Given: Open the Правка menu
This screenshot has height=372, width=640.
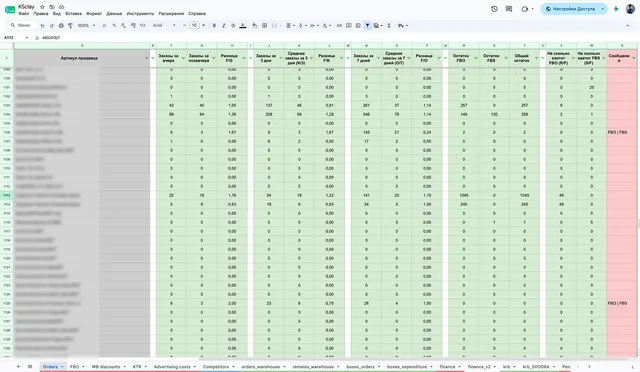Looking at the screenshot, I should click(41, 13).
